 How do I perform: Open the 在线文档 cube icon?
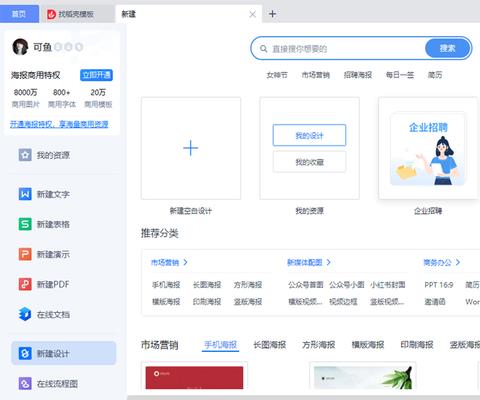(x=25, y=314)
